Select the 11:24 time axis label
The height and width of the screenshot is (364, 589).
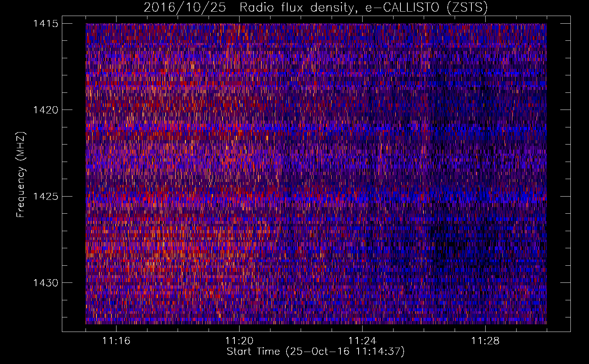coord(363,341)
